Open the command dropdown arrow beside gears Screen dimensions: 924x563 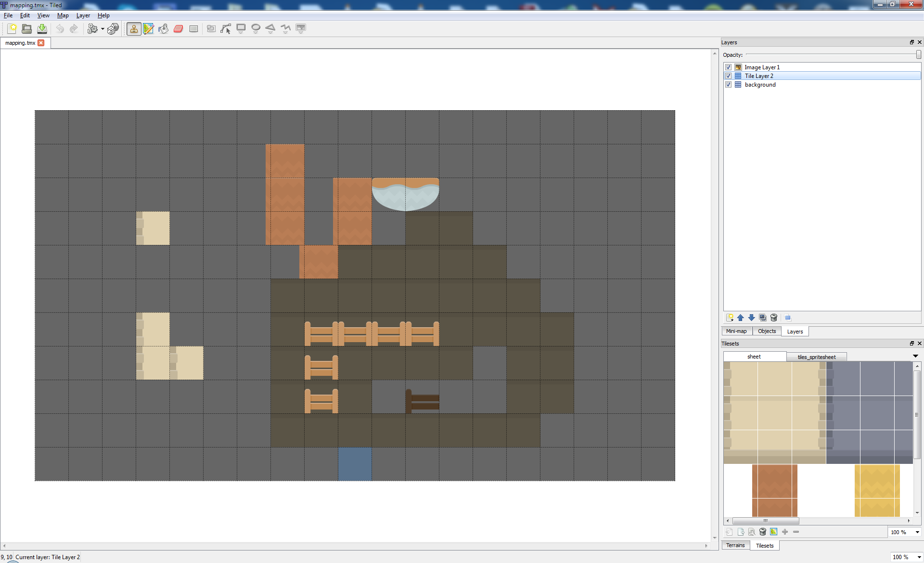(103, 29)
